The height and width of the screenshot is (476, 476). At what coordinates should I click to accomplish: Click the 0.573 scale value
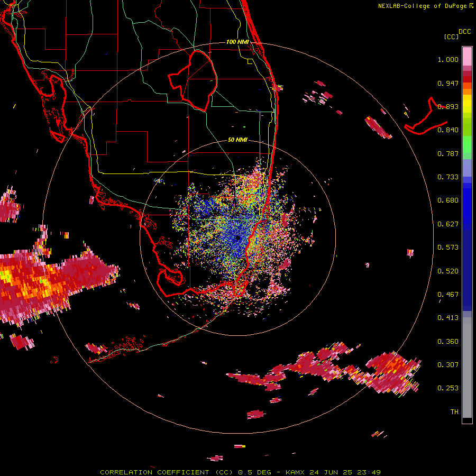(448, 248)
